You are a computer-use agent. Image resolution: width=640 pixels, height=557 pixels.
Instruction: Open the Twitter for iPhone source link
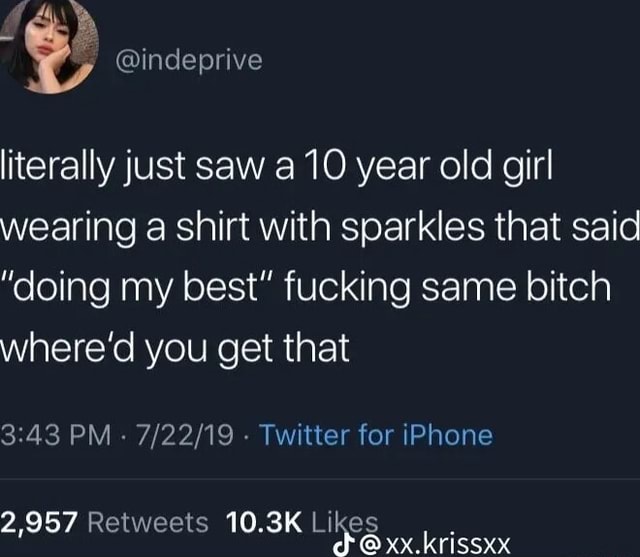[x=376, y=435]
